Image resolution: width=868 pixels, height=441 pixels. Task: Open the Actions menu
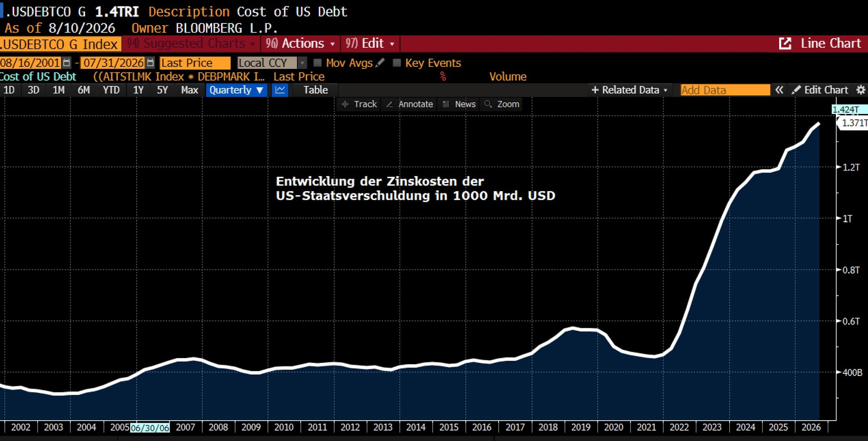tap(300, 43)
